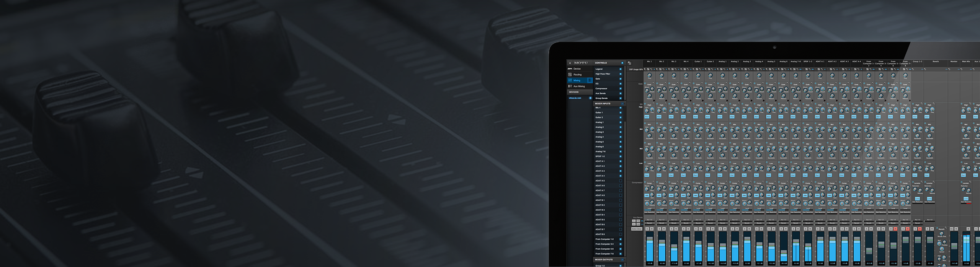Click the Reverb Time knob

tap(941, 233)
